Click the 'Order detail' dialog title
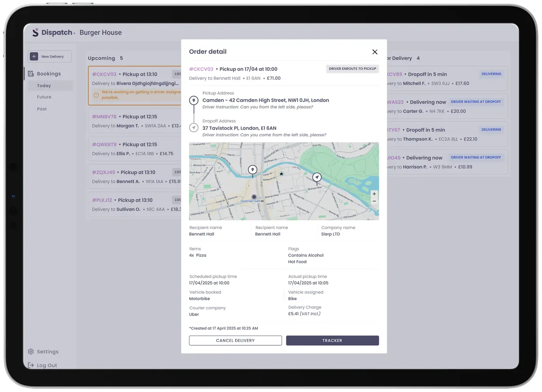This screenshot has width=542, height=392. pyautogui.click(x=208, y=51)
